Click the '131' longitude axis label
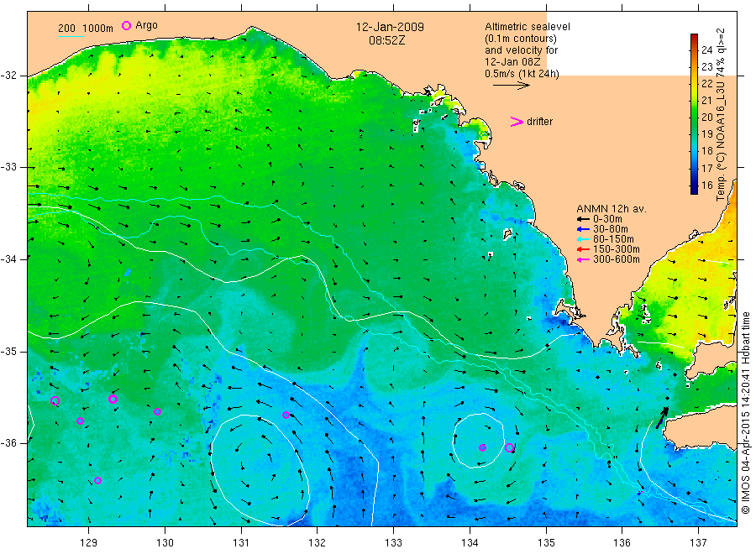 (241, 543)
